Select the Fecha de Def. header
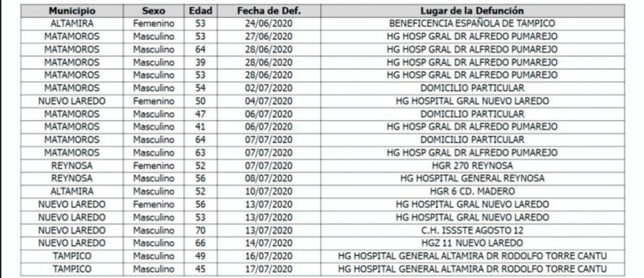The image size is (644, 278). [x=269, y=11]
